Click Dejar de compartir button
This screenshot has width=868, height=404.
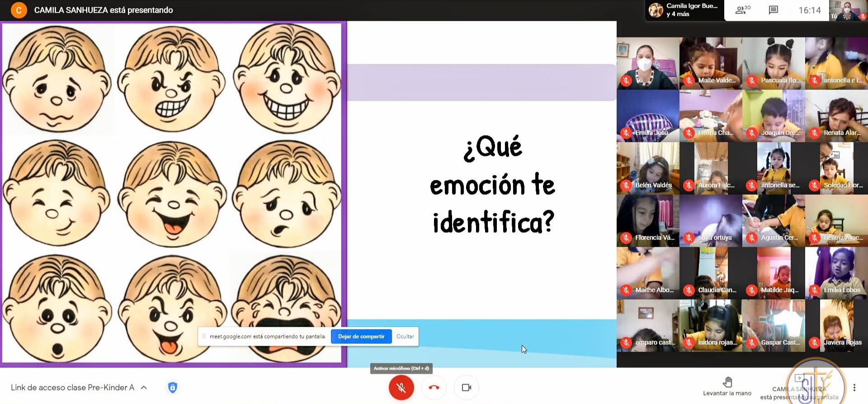(361, 336)
